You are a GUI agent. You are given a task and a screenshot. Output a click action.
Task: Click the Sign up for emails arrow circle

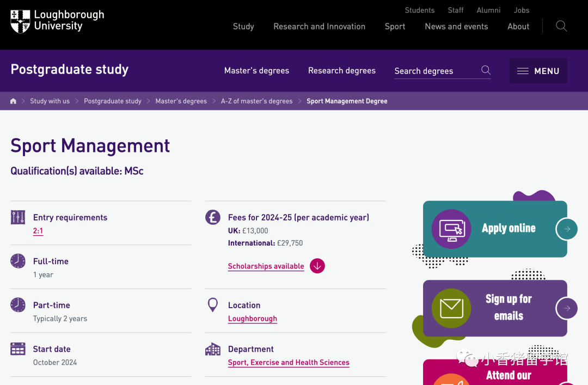[567, 308]
